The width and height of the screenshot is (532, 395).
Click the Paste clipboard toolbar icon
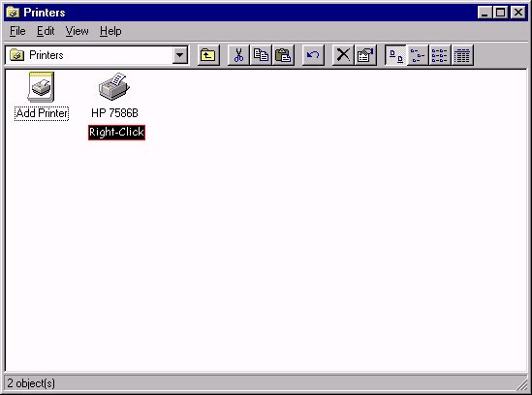click(x=283, y=55)
